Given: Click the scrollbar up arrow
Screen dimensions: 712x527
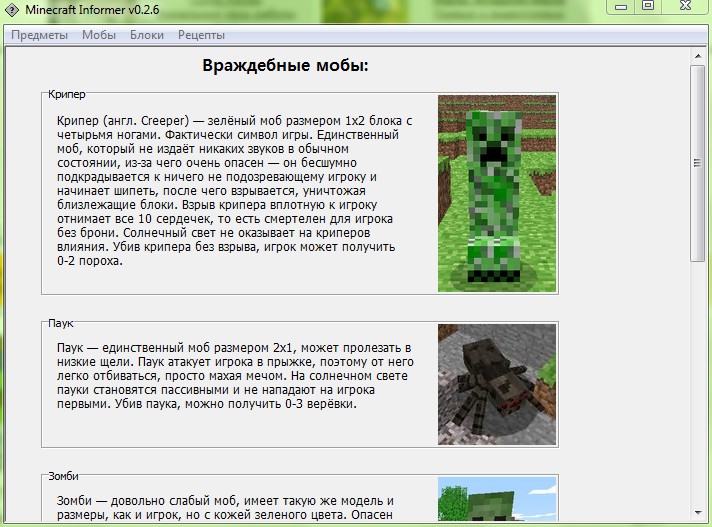Looking at the screenshot, I should point(698,56).
